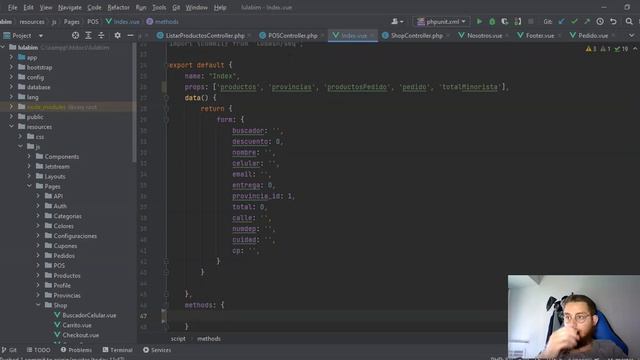The image size is (640, 360).
Task: Run the phpunit.xml configuration
Action: (x=479, y=21)
